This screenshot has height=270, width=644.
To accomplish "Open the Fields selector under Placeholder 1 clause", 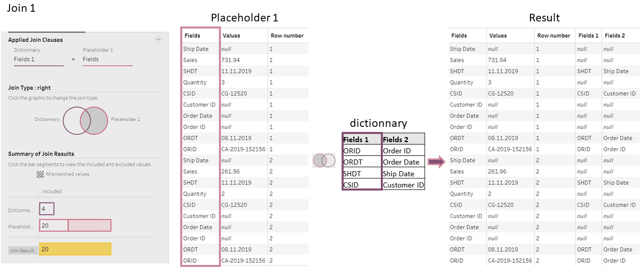I will [107, 59].
